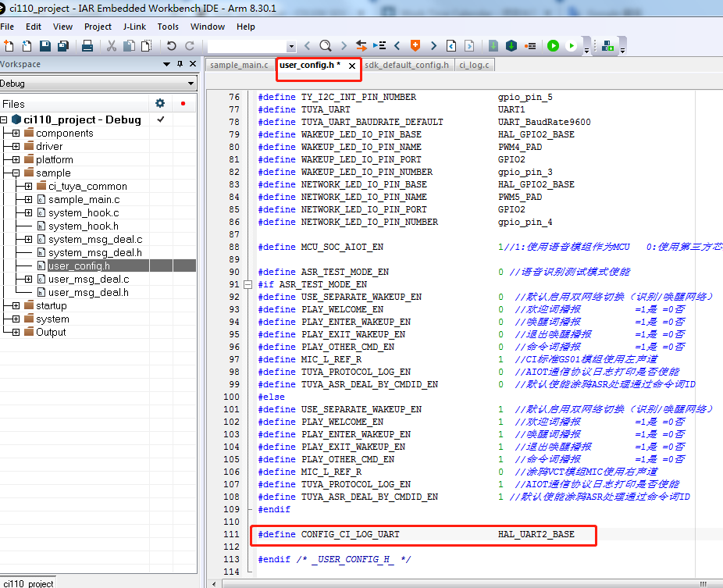Collapse the sample folder

coord(16,173)
